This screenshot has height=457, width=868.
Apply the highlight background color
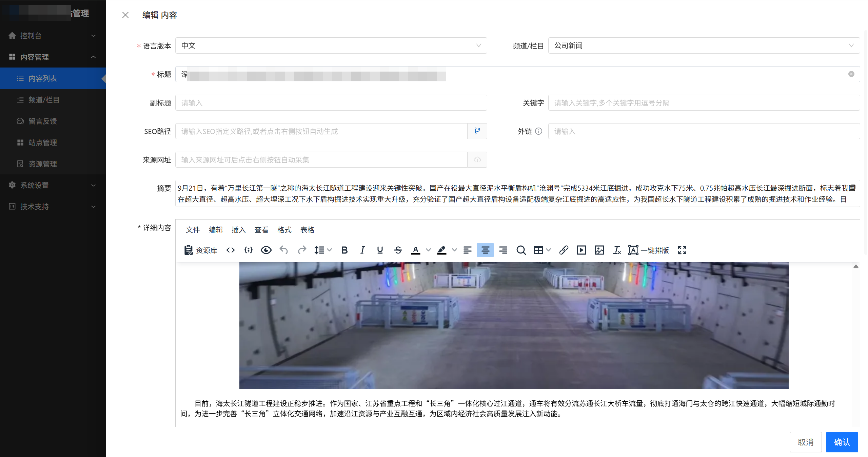click(441, 250)
